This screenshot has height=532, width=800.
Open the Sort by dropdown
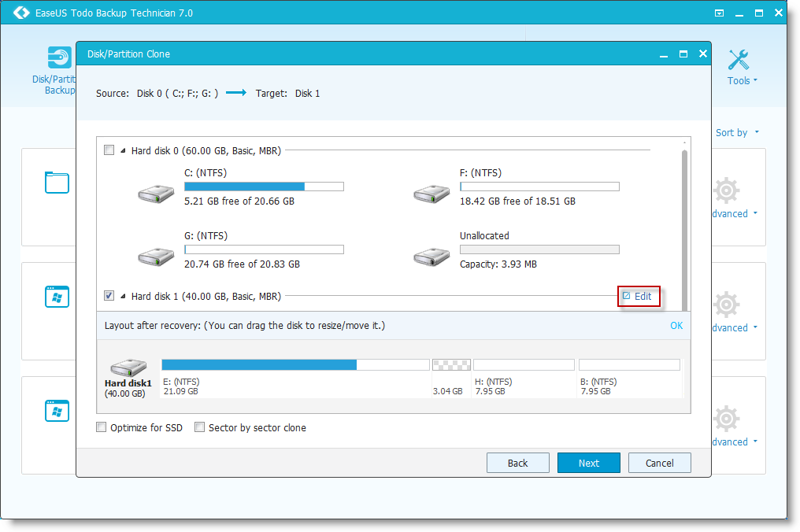coord(737,133)
